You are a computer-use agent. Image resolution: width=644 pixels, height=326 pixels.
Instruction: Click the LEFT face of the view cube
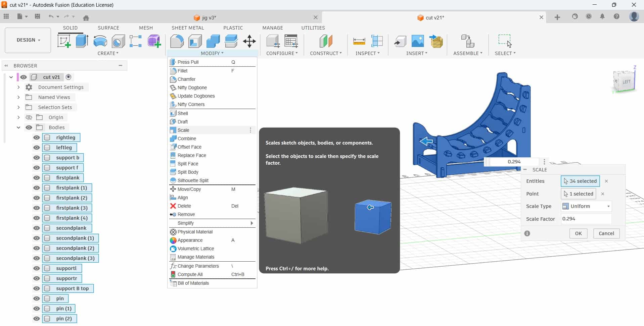click(626, 82)
